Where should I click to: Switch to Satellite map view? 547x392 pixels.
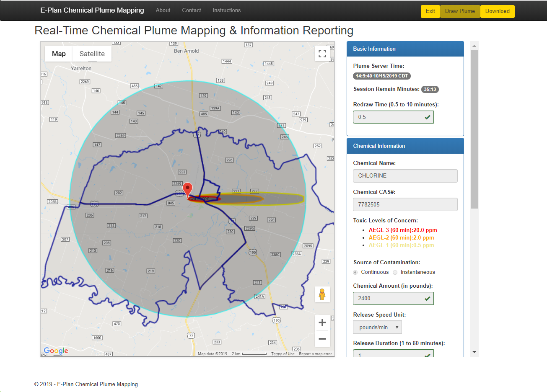pyautogui.click(x=92, y=54)
